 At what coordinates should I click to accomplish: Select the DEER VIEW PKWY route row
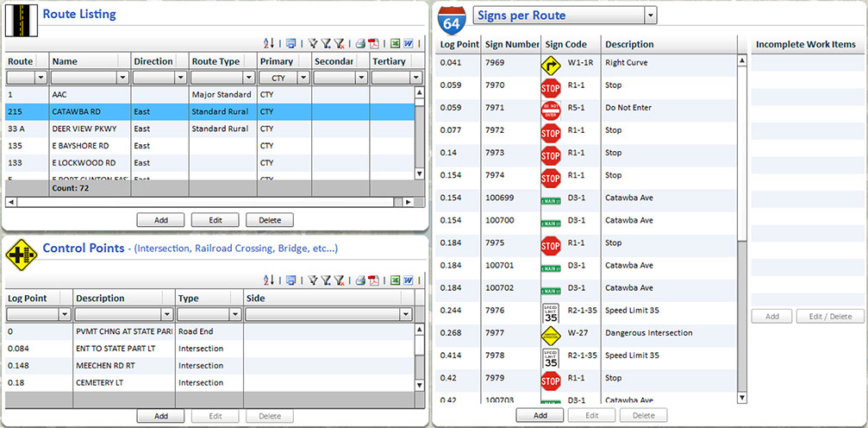point(86,129)
